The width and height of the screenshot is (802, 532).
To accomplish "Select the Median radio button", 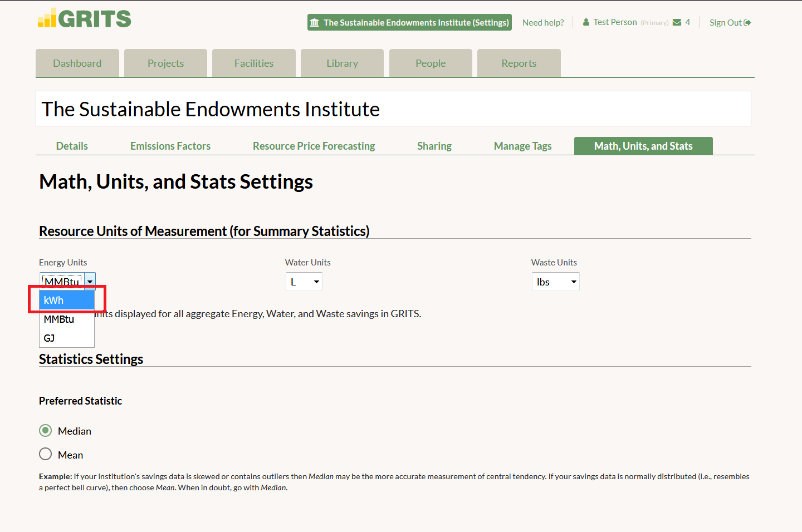I will [x=46, y=431].
